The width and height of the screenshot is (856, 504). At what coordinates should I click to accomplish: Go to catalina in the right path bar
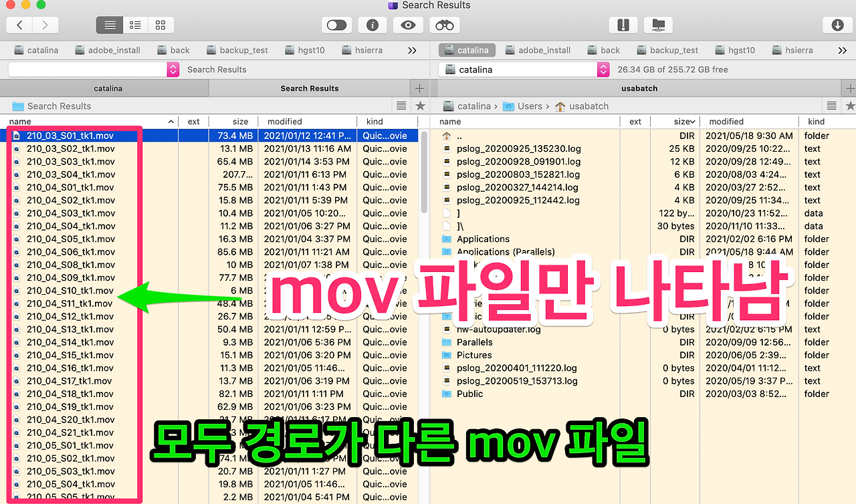tap(467, 106)
